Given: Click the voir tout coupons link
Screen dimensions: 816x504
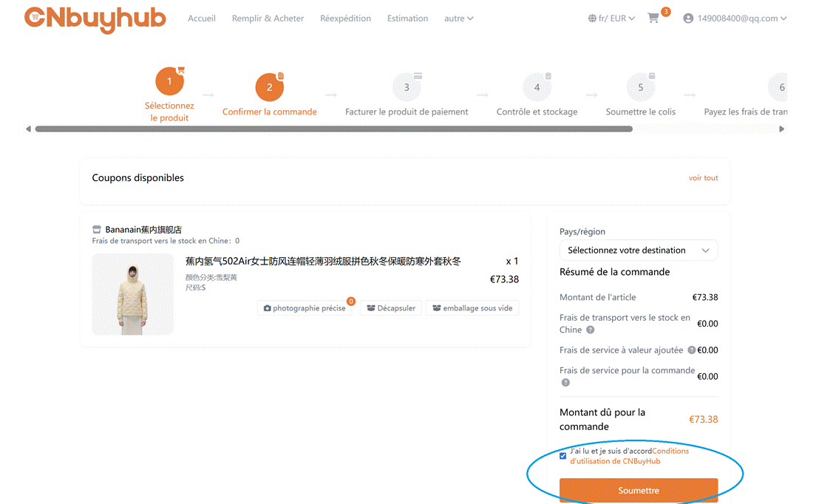Looking at the screenshot, I should click(703, 178).
